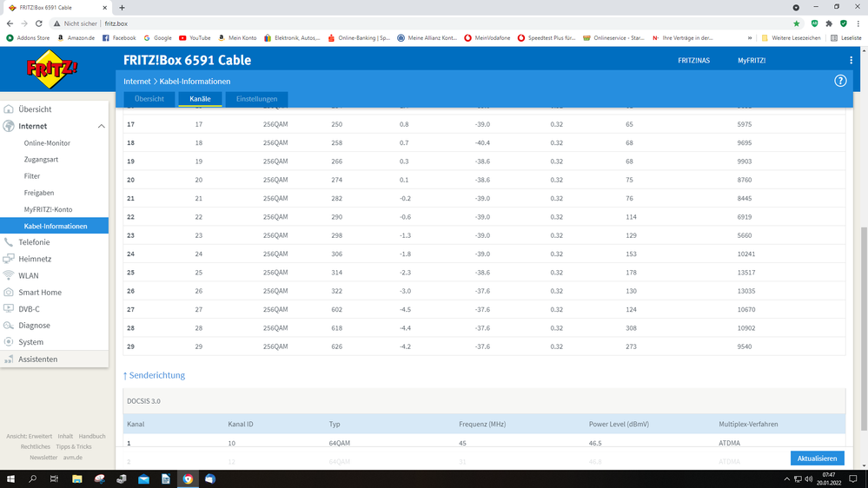Open Windows Start menu
Screen dimensions: 868x488
tap(10, 479)
